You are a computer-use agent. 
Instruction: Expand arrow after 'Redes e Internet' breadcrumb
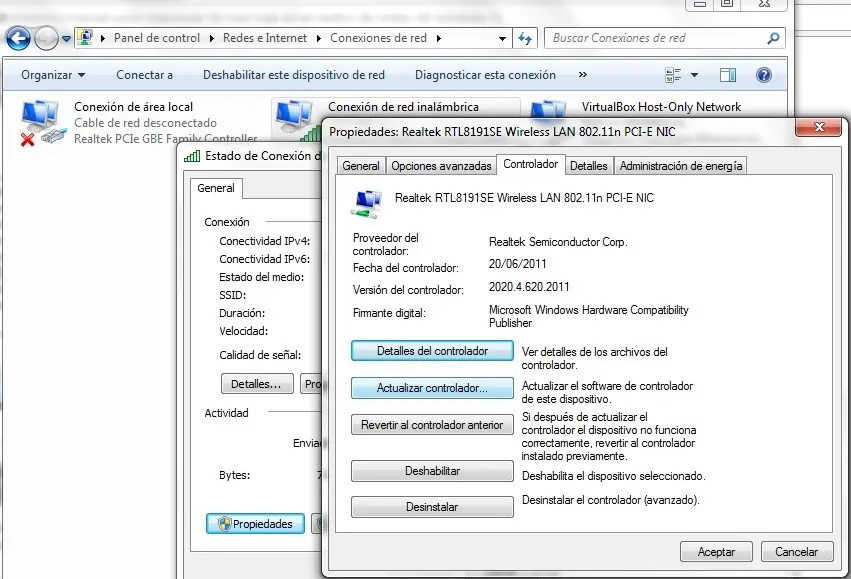pos(319,39)
